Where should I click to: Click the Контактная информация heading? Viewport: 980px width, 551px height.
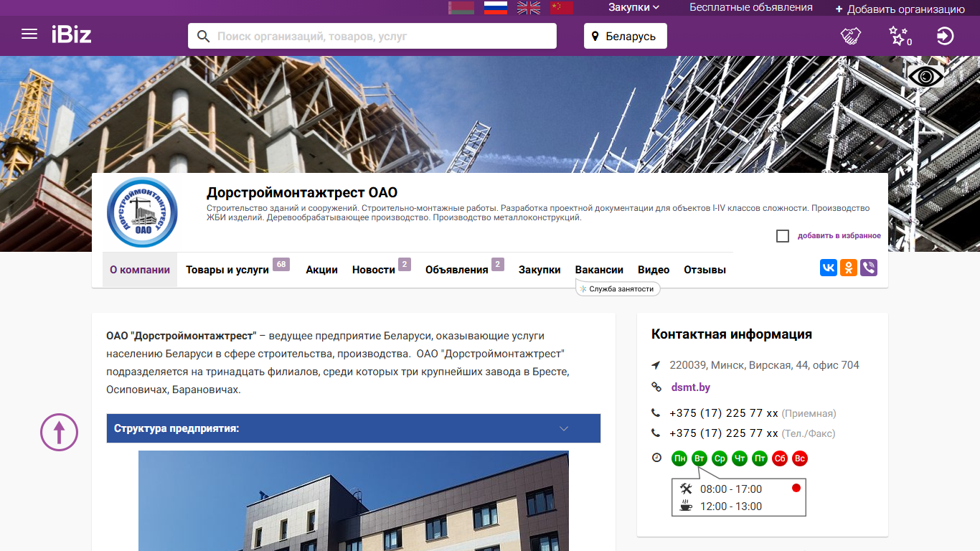732,334
